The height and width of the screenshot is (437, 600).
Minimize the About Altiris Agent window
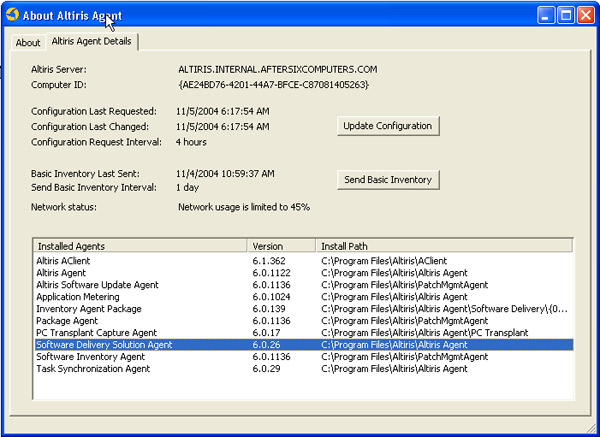546,15
